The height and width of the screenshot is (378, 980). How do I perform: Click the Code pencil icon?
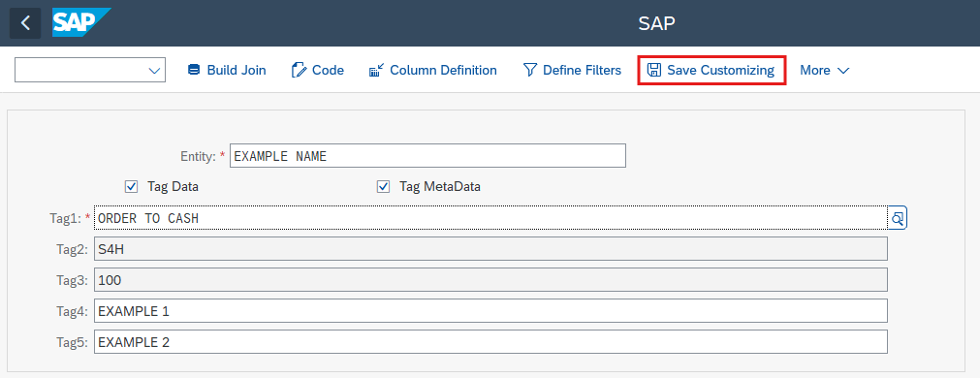(300, 70)
